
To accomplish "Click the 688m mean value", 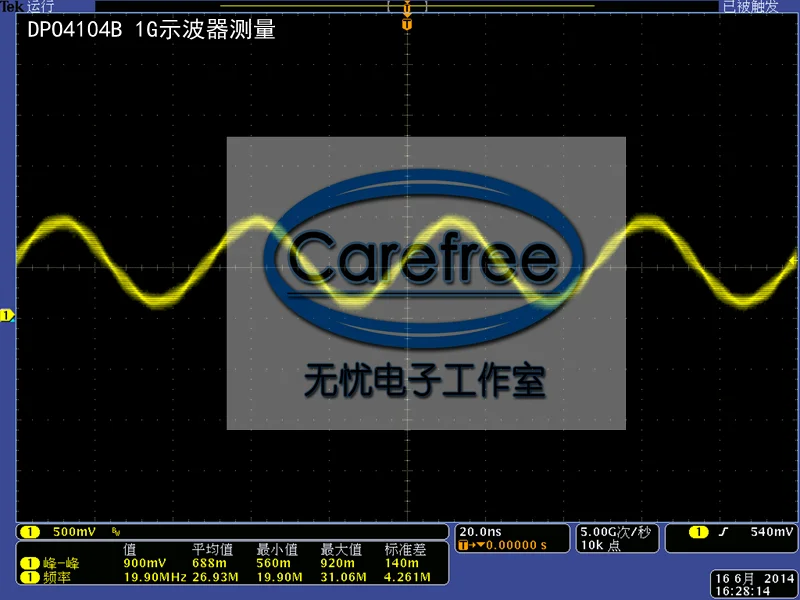I will (x=210, y=563).
